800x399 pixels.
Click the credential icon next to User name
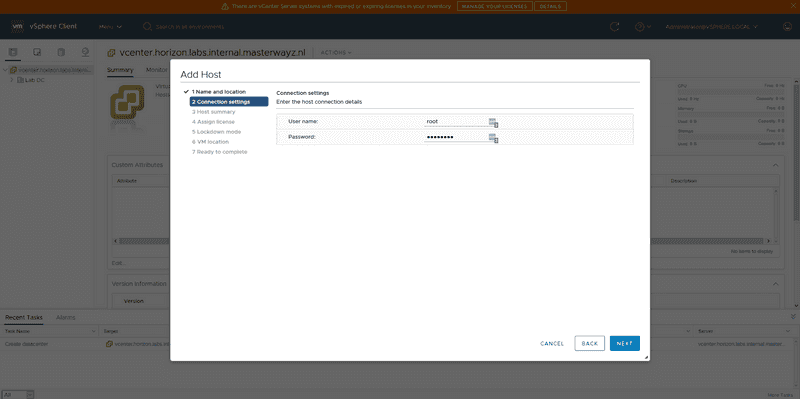tap(493, 122)
